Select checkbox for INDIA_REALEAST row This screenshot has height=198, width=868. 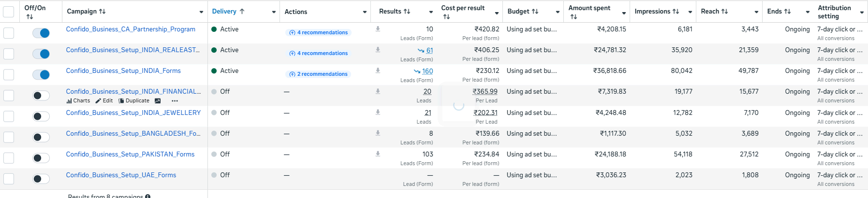[x=9, y=54]
